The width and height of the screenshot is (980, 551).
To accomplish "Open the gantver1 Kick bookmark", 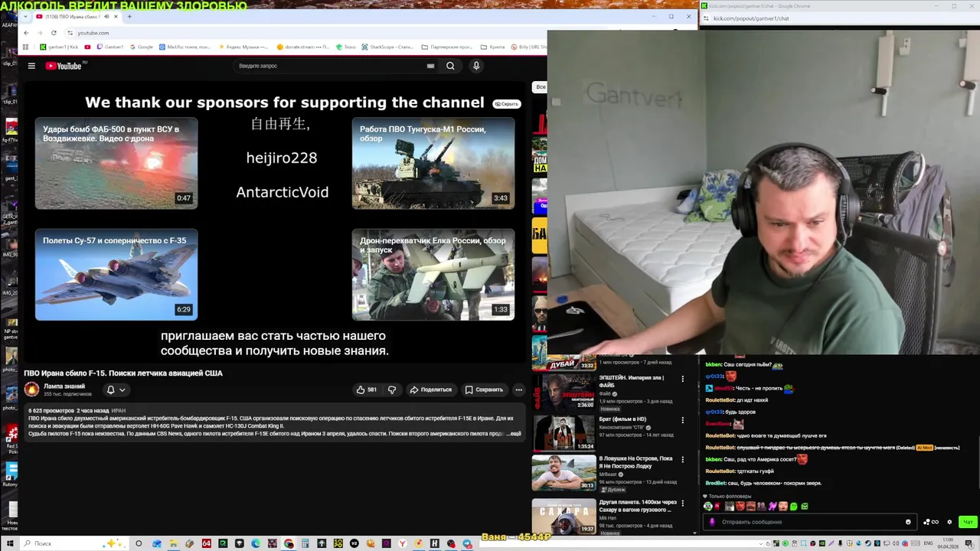I will click(60, 47).
